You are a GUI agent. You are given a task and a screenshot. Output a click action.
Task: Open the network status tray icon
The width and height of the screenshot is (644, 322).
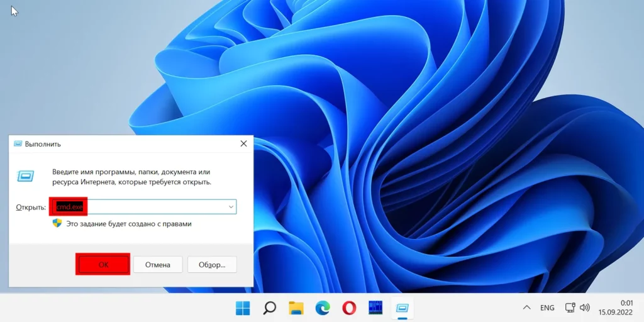coord(570,308)
